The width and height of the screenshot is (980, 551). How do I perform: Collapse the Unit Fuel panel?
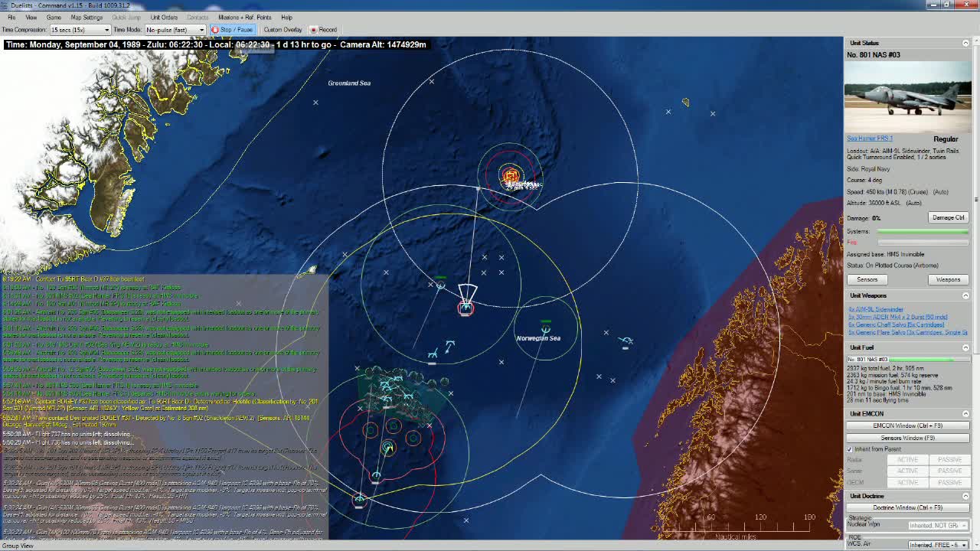[965, 347]
